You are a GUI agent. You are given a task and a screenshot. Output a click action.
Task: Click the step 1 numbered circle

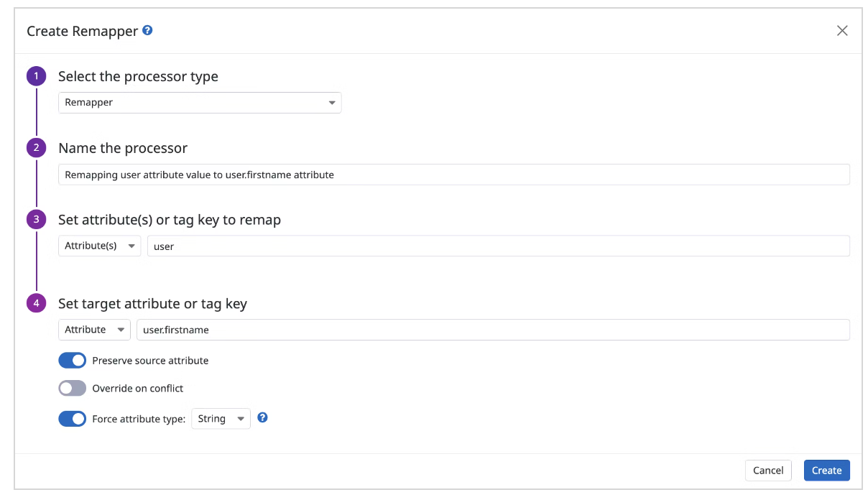(36, 75)
